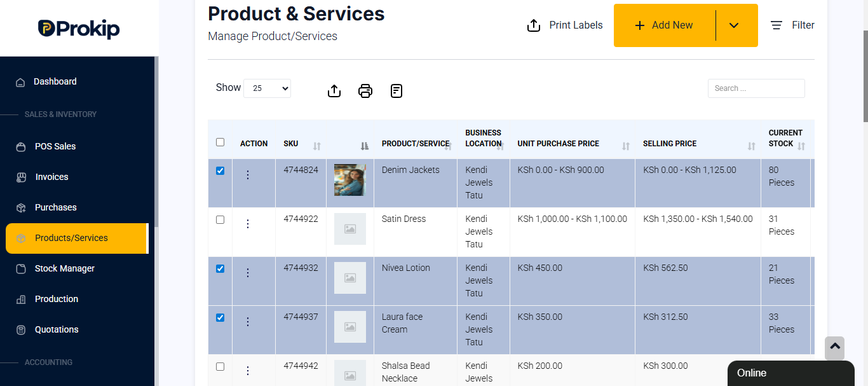
Task: Open the Online chat widget
Action: pyautogui.click(x=790, y=373)
